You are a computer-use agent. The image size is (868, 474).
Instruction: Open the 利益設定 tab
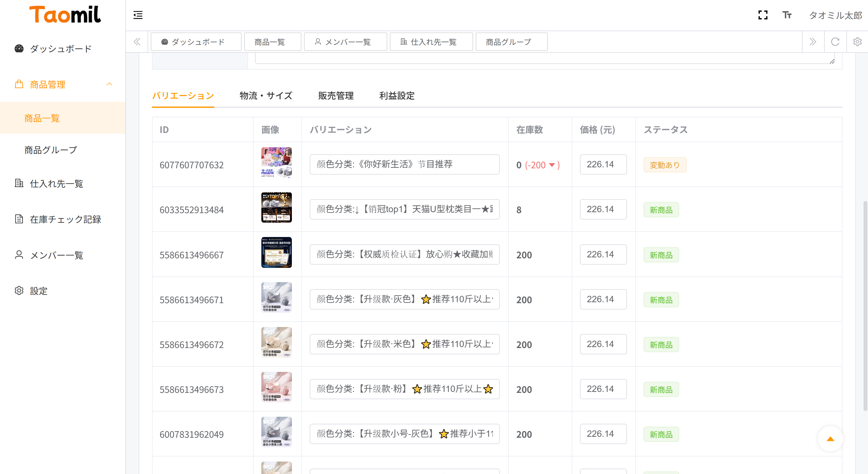coord(397,96)
